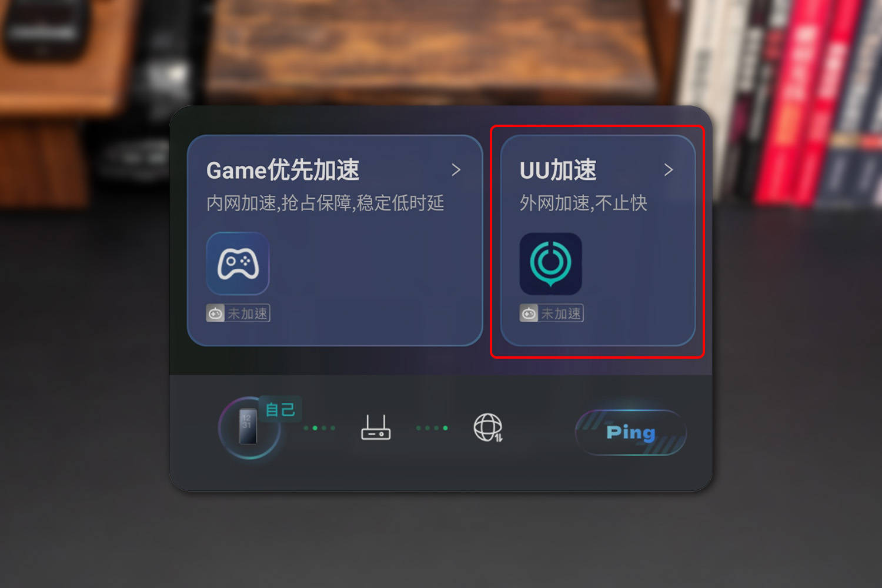
Task: Click green dots between router and globe
Action: pyautogui.click(x=432, y=428)
